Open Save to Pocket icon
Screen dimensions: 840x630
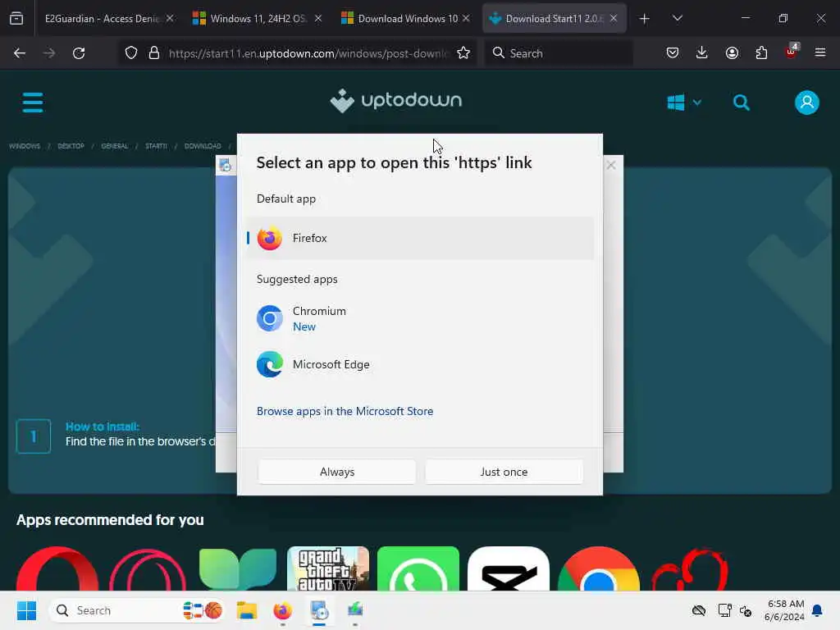pyautogui.click(x=673, y=53)
